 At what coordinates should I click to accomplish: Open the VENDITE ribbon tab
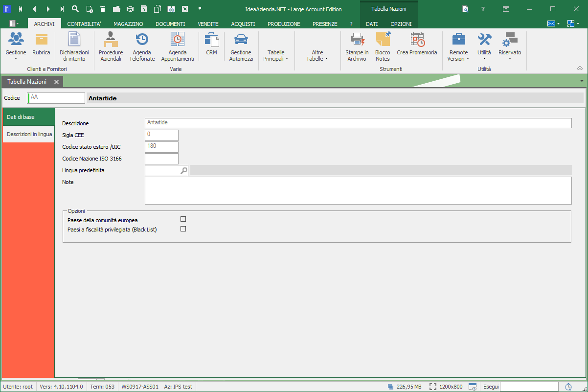208,24
